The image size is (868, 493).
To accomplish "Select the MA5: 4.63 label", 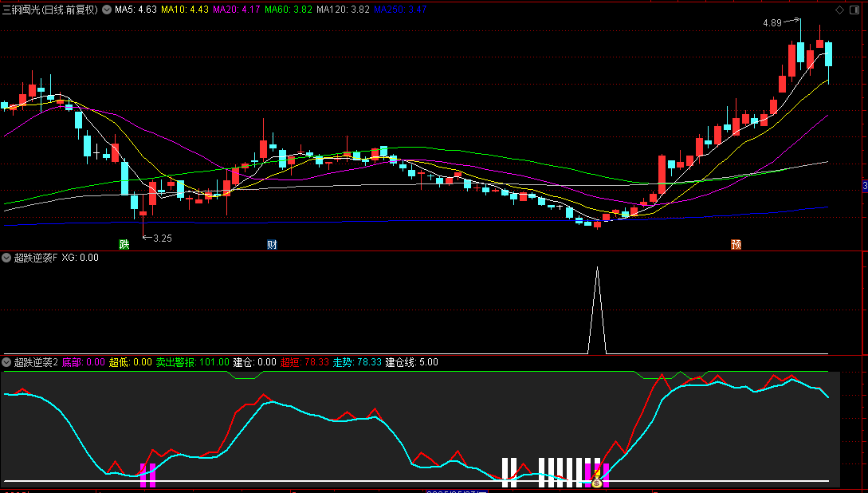I will (x=136, y=10).
